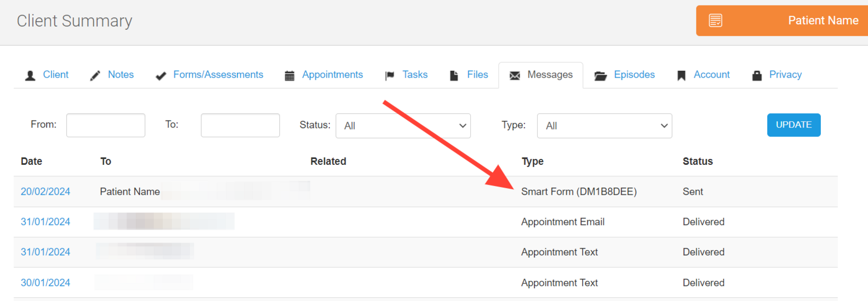Click the envelope icon beside Messages
868x301 pixels.
point(515,75)
